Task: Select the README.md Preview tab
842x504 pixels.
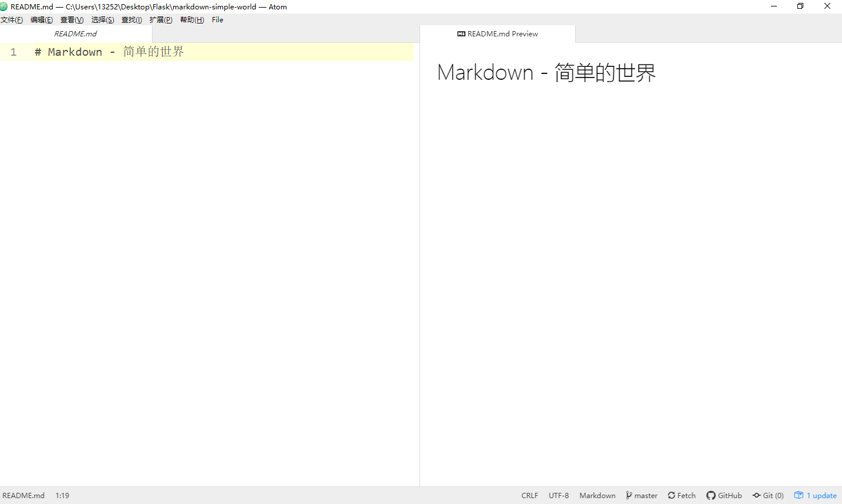Action: pyautogui.click(x=498, y=34)
